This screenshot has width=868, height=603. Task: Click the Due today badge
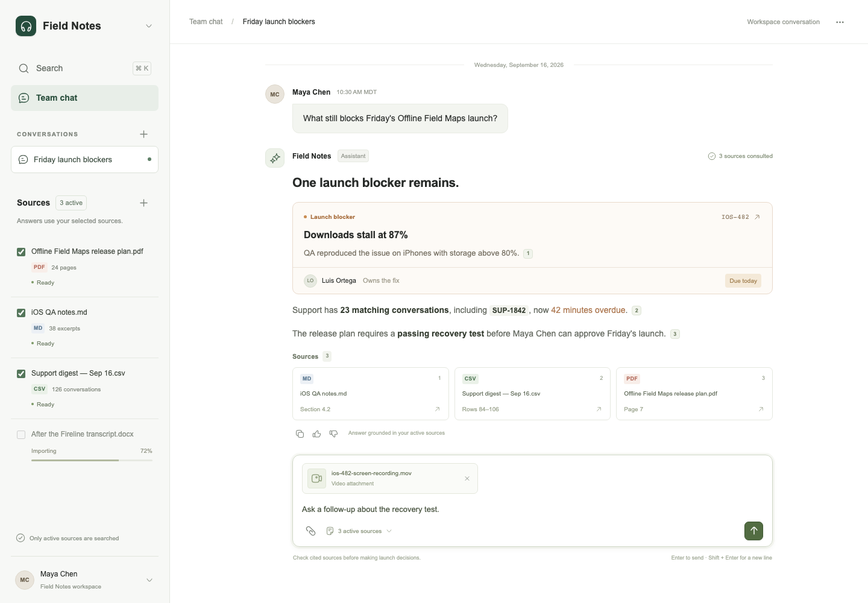coord(743,281)
